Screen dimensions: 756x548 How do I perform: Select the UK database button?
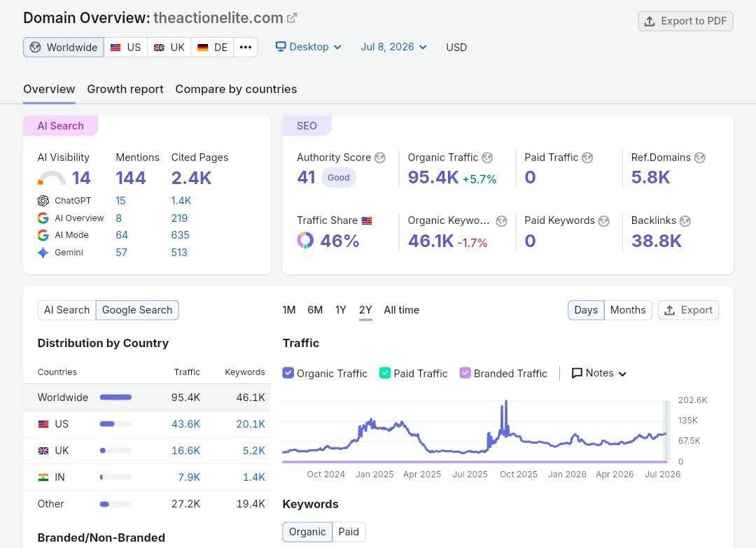[x=169, y=47]
